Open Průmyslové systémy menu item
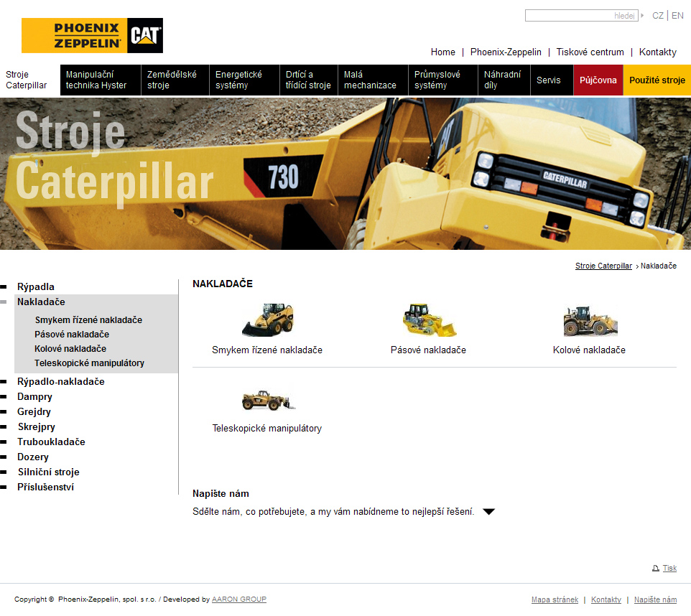 (x=443, y=80)
